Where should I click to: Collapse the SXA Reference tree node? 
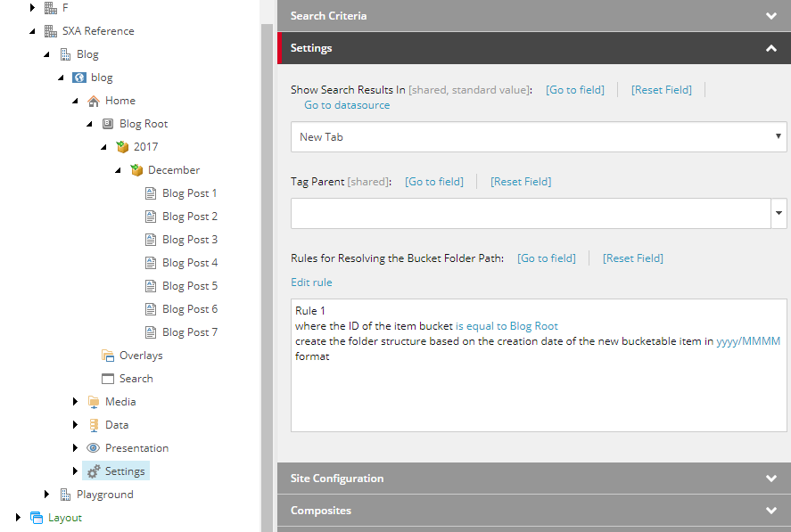[x=32, y=31]
